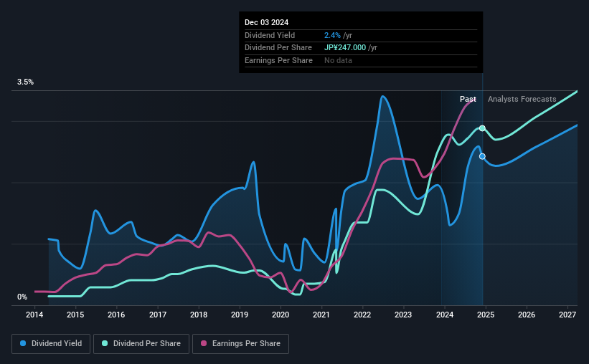Click the 2022 x-axis label
Image resolution: width=589 pixels, height=364 pixels.
pos(362,315)
